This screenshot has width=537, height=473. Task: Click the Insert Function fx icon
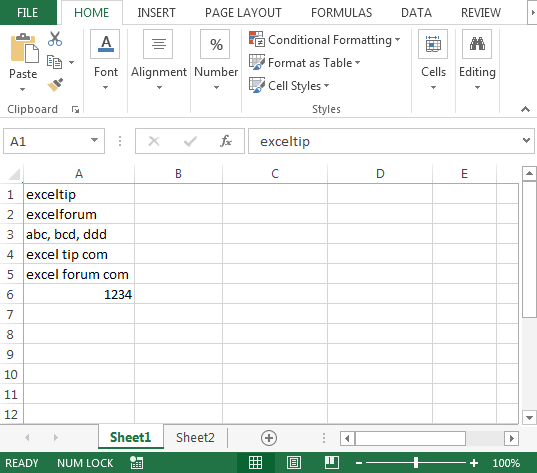226,141
